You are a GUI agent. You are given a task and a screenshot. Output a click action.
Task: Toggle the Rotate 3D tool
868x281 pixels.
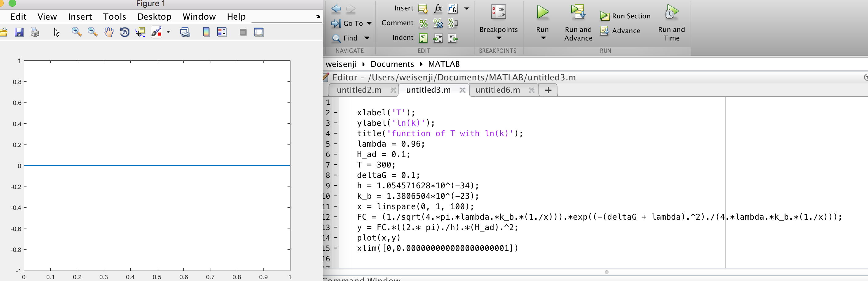(x=125, y=32)
